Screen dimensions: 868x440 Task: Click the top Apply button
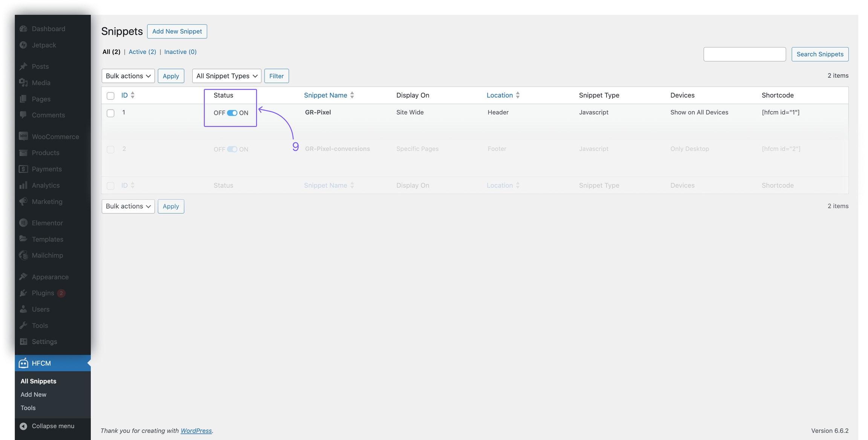click(x=171, y=76)
